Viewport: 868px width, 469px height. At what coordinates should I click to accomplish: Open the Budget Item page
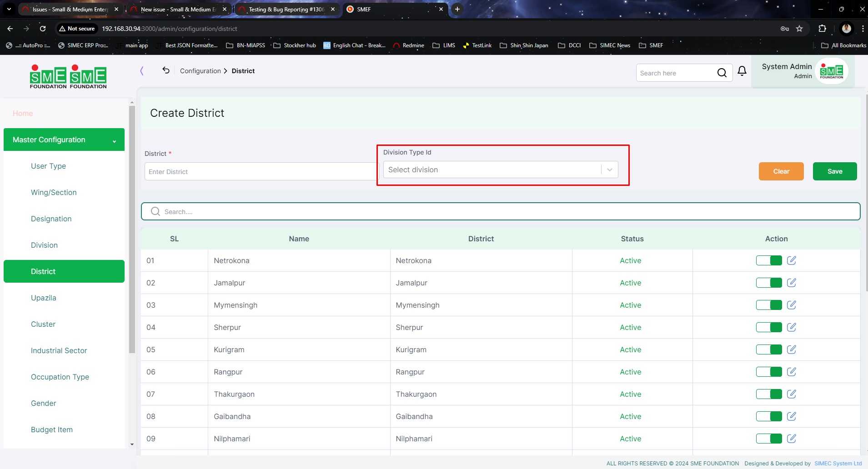pyautogui.click(x=52, y=429)
